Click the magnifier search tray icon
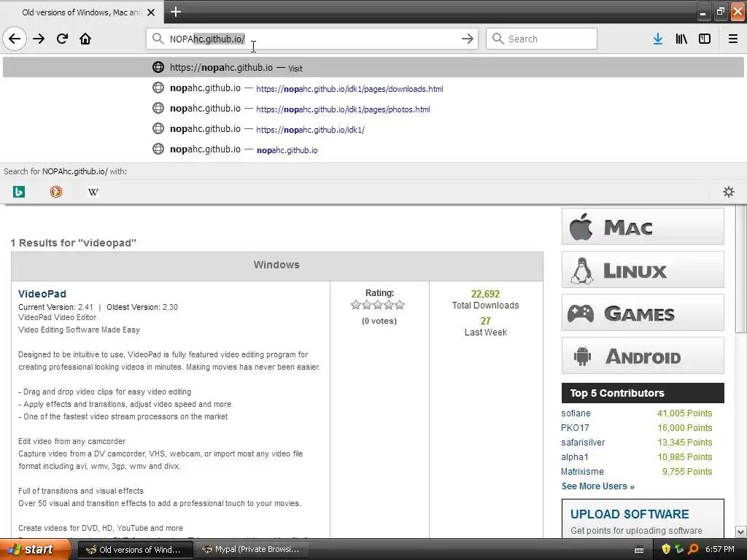This screenshot has width=747, height=560. [693, 550]
